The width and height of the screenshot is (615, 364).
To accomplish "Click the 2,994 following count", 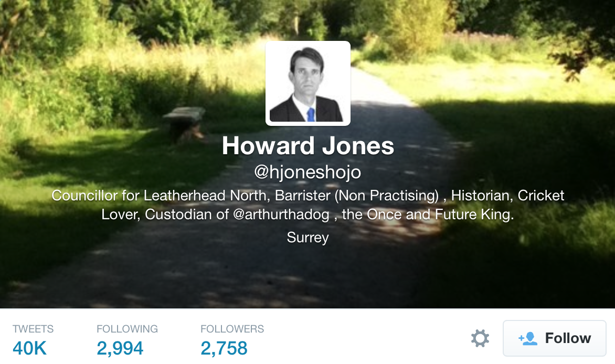I will coord(120,348).
